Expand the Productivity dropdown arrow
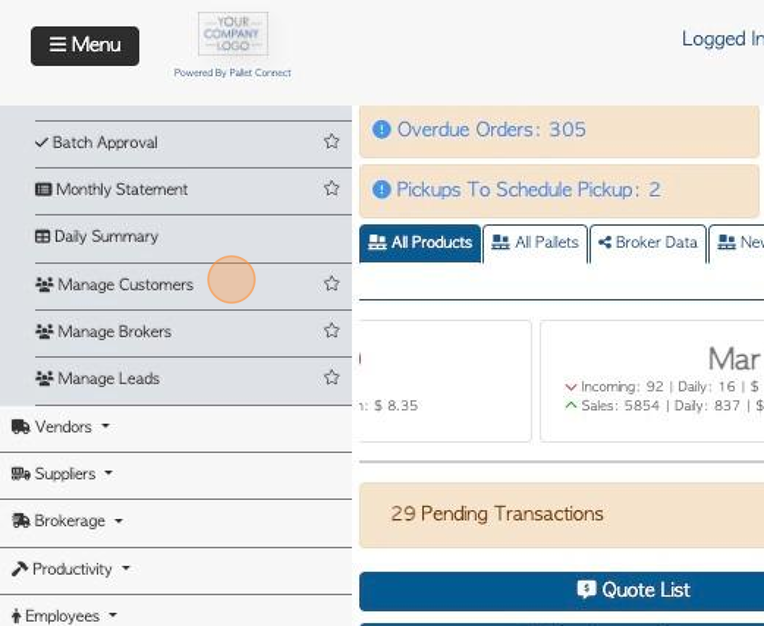 coord(126,568)
